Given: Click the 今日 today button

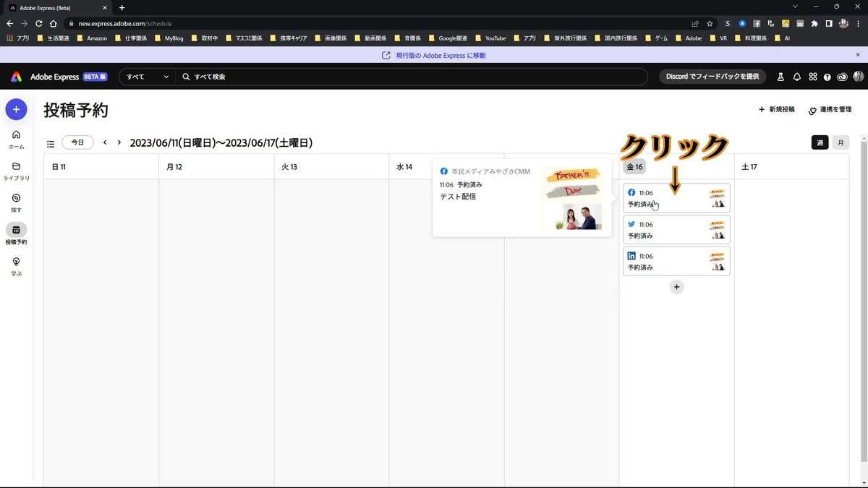Looking at the screenshot, I should [77, 142].
